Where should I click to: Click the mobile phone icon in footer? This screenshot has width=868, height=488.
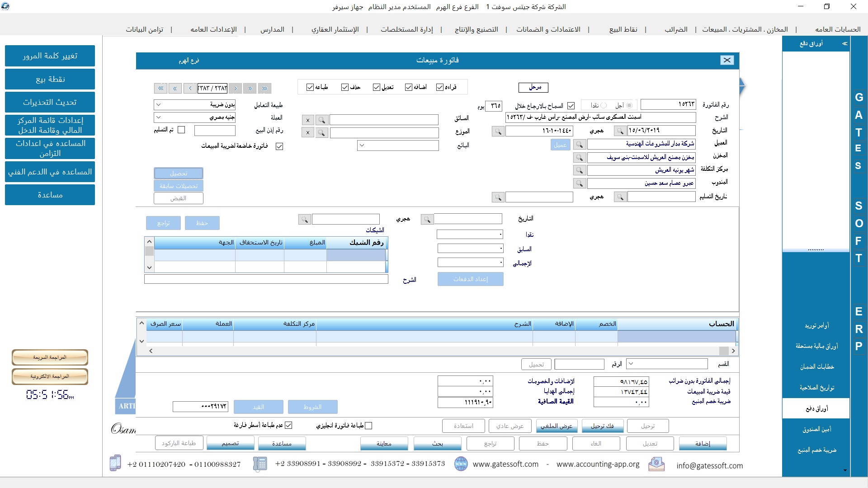click(x=115, y=463)
